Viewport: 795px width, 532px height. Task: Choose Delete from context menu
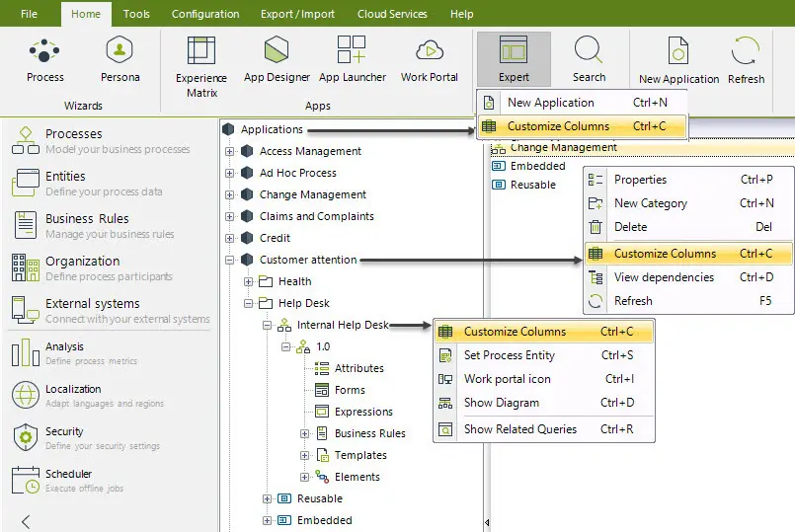pos(688,227)
